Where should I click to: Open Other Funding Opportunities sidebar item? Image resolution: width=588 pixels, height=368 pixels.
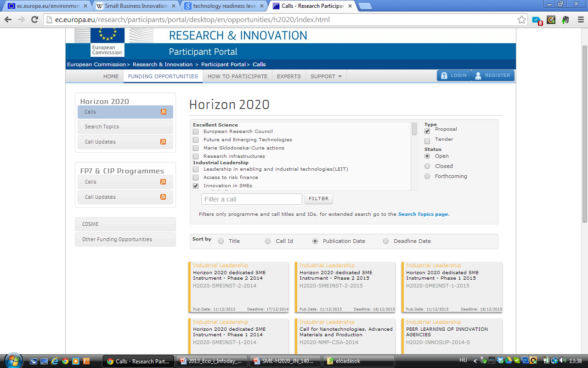pos(125,239)
